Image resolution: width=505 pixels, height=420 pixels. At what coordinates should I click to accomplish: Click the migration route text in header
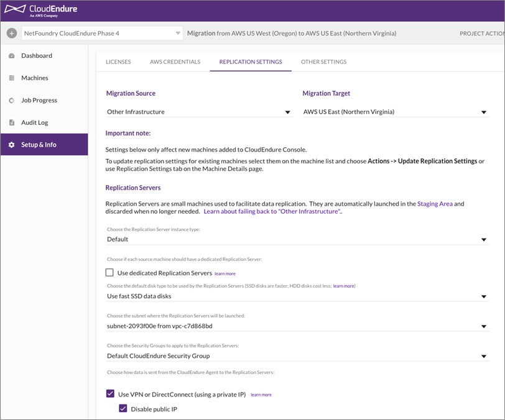click(x=292, y=33)
